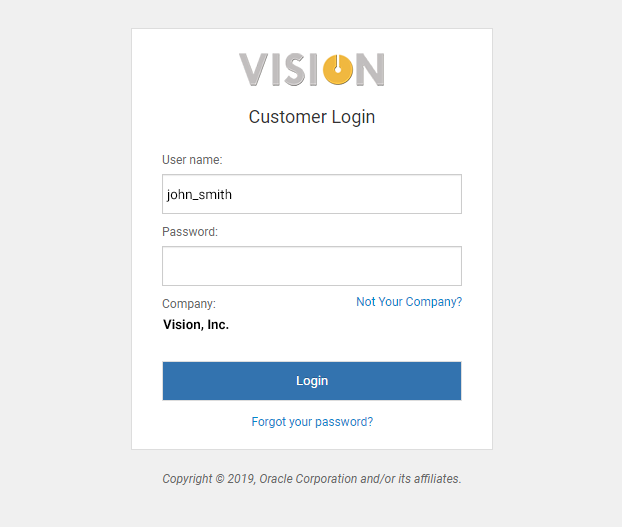
Task: Click the "Customer Login" heading
Action: pyautogui.click(x=312, y=117)
